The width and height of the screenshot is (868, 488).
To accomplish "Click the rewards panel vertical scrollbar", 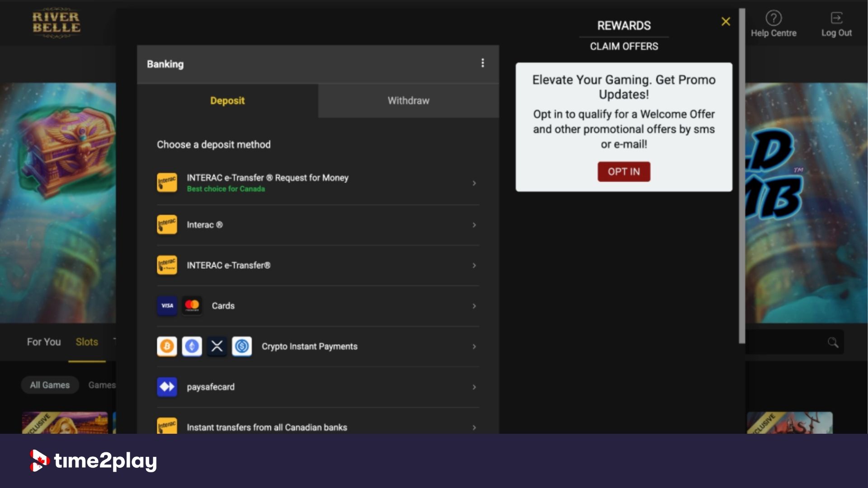I will 742,175.
